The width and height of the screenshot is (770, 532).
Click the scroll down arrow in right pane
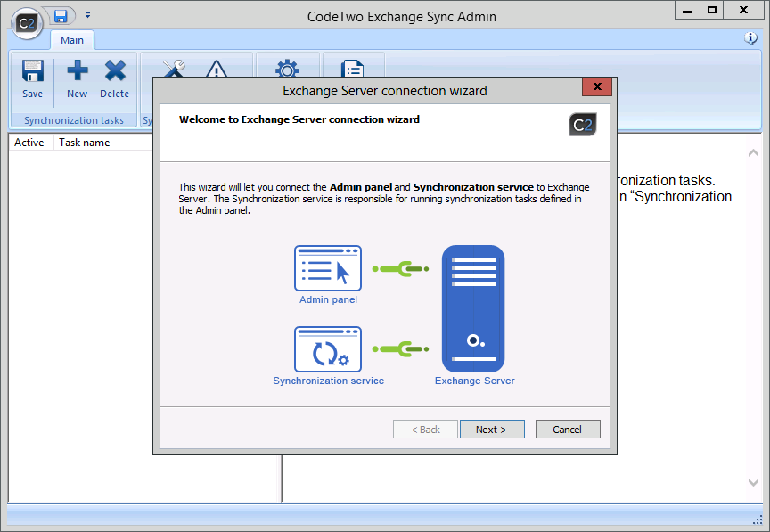tap(753, 482)
